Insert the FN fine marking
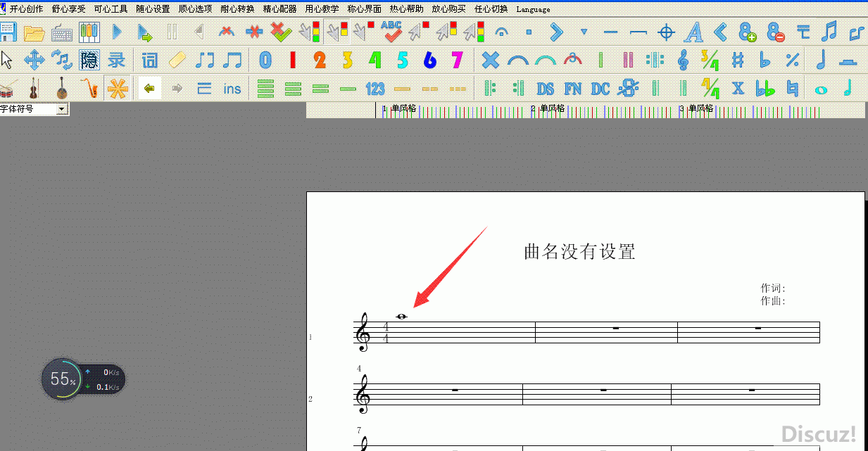The width and height of the screenshot is (868, 451). point(573,89)
